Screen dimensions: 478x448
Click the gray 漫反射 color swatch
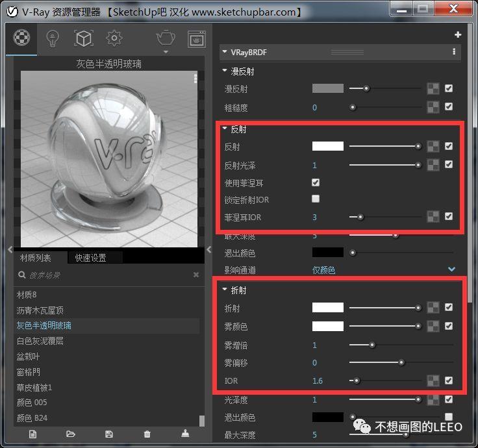(x=328, y=88)
